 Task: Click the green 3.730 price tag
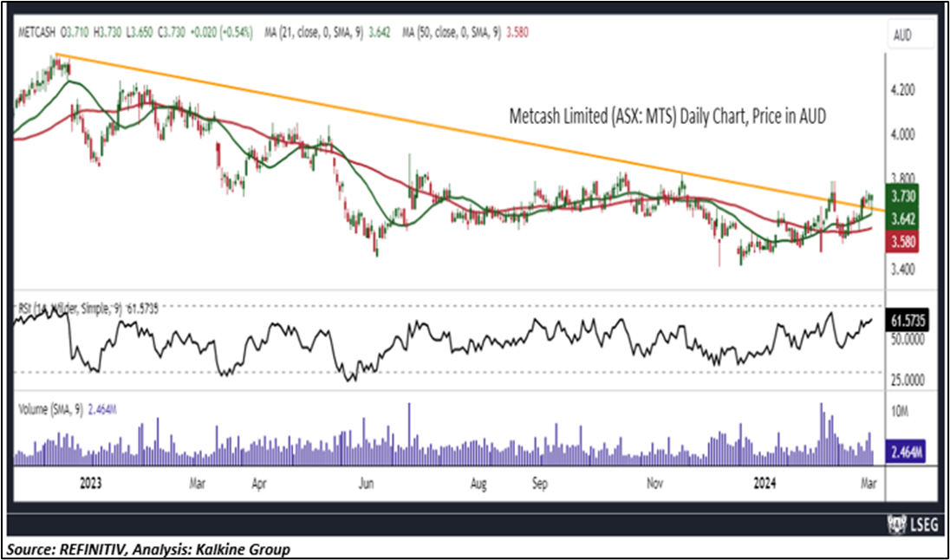902,196
